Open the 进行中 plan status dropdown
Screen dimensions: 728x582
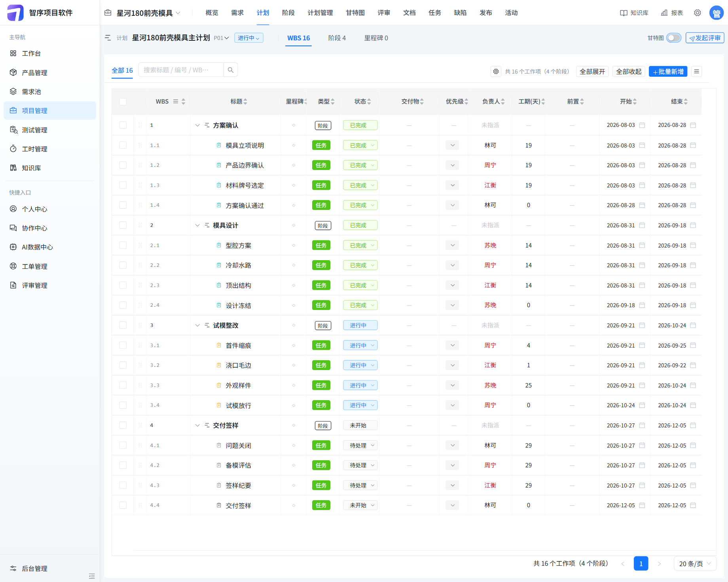tap(249, 38)
